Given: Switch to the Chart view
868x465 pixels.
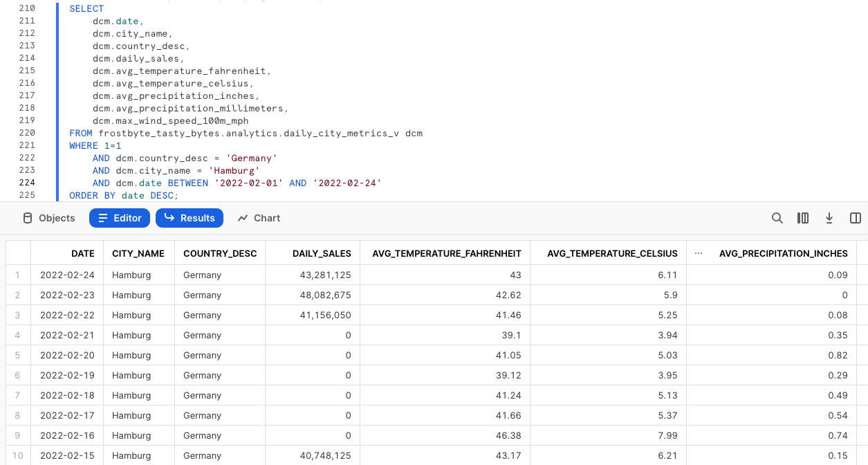Looking at the screenshot, I should tap(259, 218).
